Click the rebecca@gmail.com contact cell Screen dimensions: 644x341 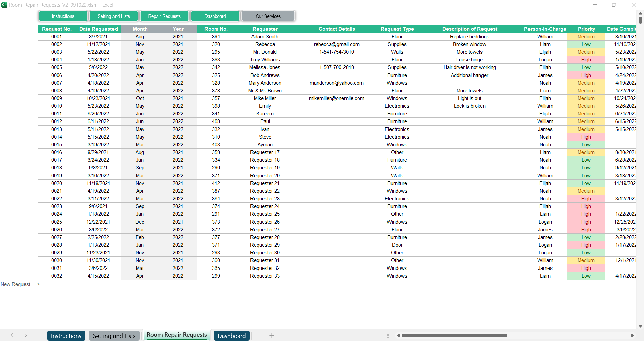[336, 44]
